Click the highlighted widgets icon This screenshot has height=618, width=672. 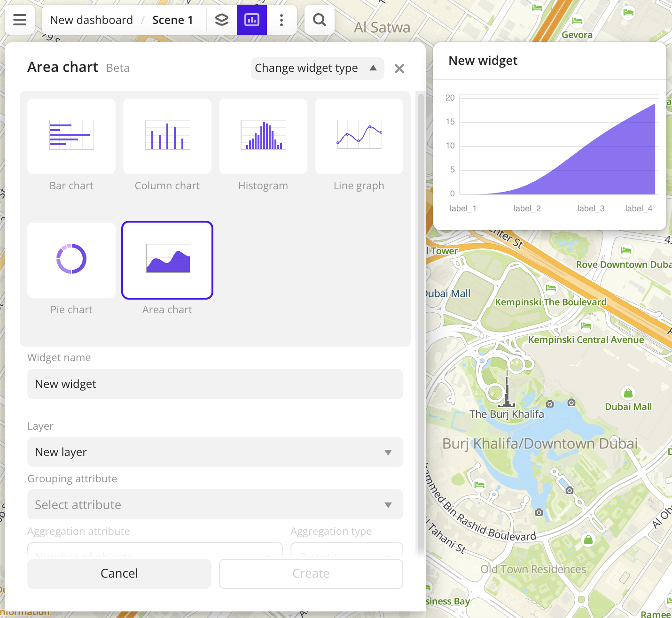251,20
